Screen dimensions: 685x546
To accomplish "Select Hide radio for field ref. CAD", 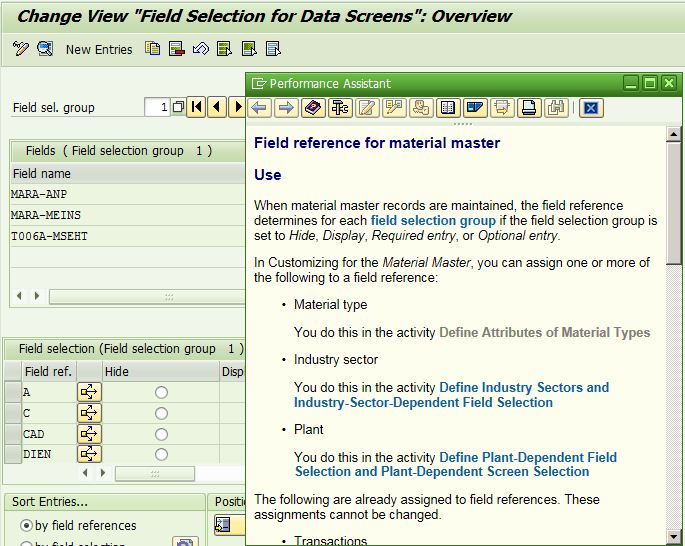I will point(161,434).
